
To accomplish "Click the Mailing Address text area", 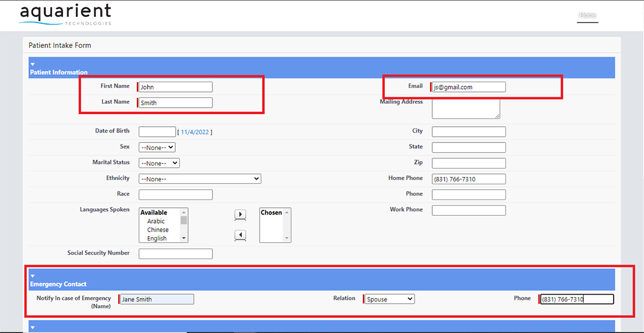I will (465, 109).
